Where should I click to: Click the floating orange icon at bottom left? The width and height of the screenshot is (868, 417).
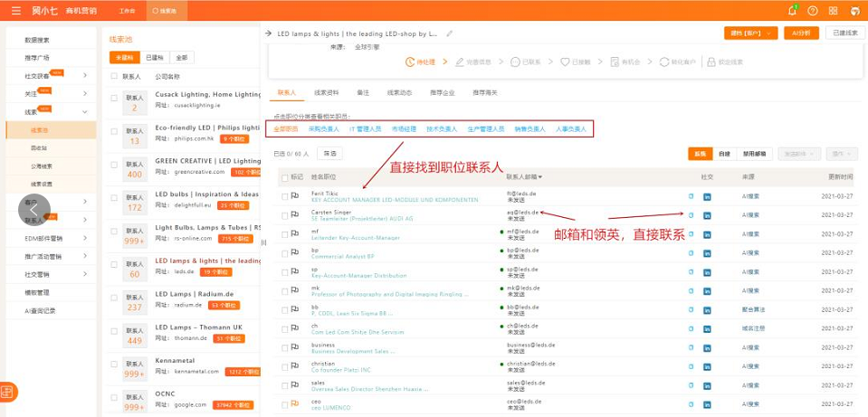(8, 392)
